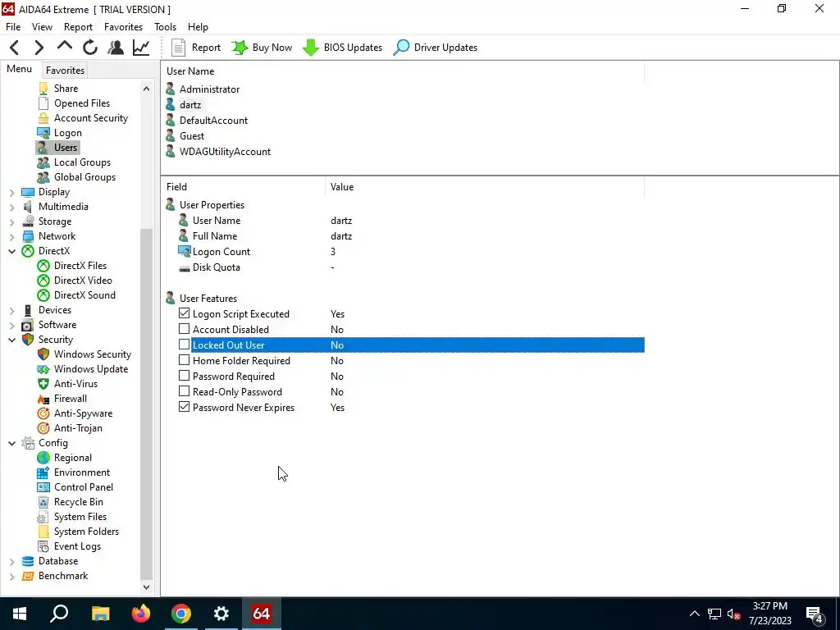
Task: Open the Tools menu
Action: 165,27
